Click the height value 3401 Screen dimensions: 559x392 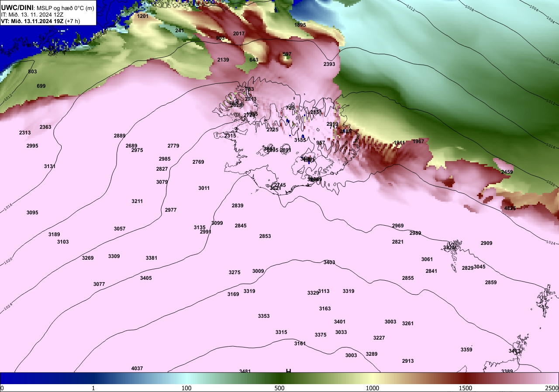click(x=340, y=322)
